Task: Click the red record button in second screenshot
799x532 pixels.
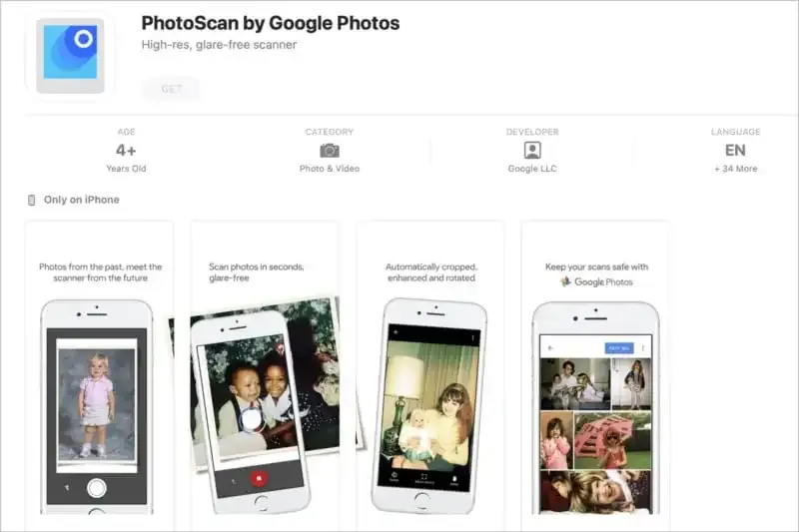Action: click(259, 478)
